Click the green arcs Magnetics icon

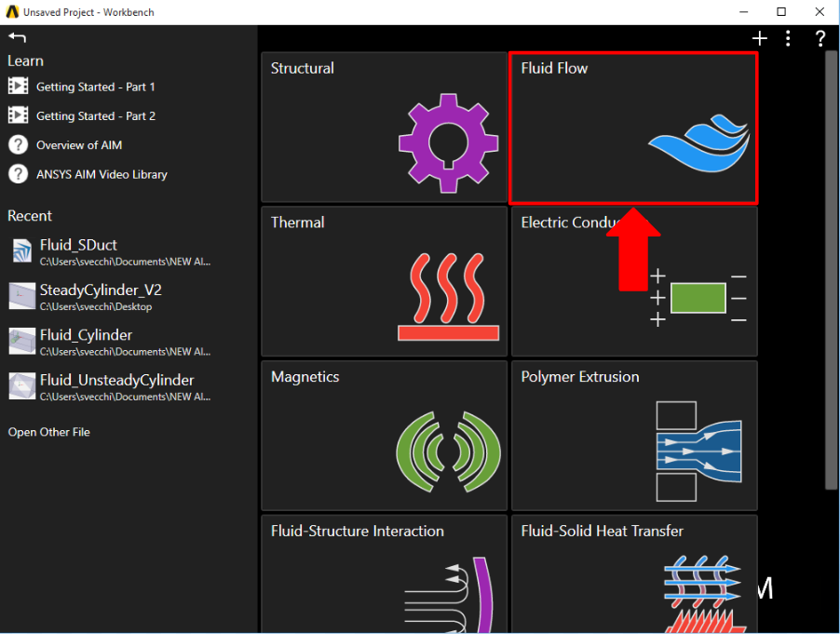pos(448,452)
